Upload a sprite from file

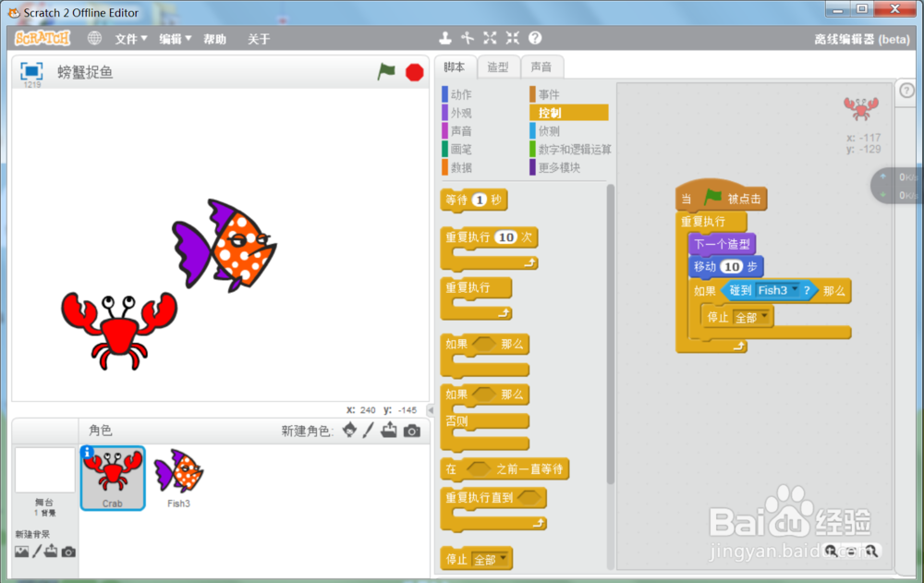coord(390,431)
